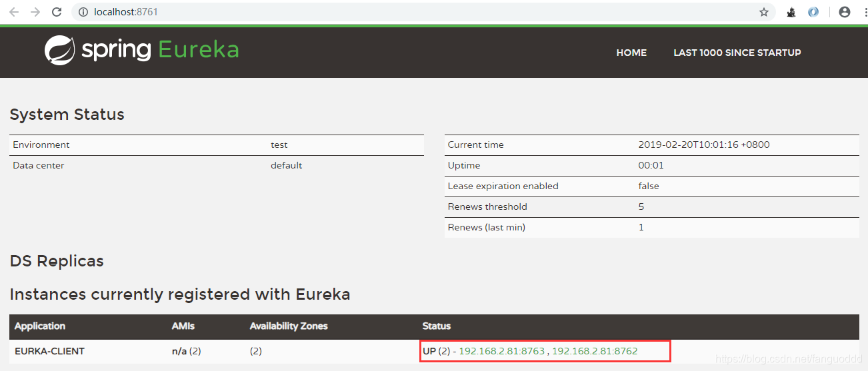Select the AMIs cell 'n/a (2)'

pos(187,351)
